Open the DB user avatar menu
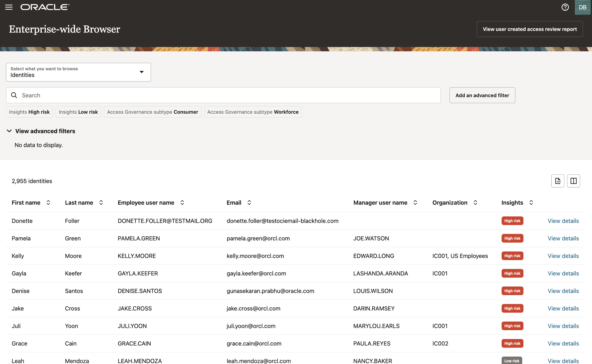592x364 pixels. pos(582,7)
